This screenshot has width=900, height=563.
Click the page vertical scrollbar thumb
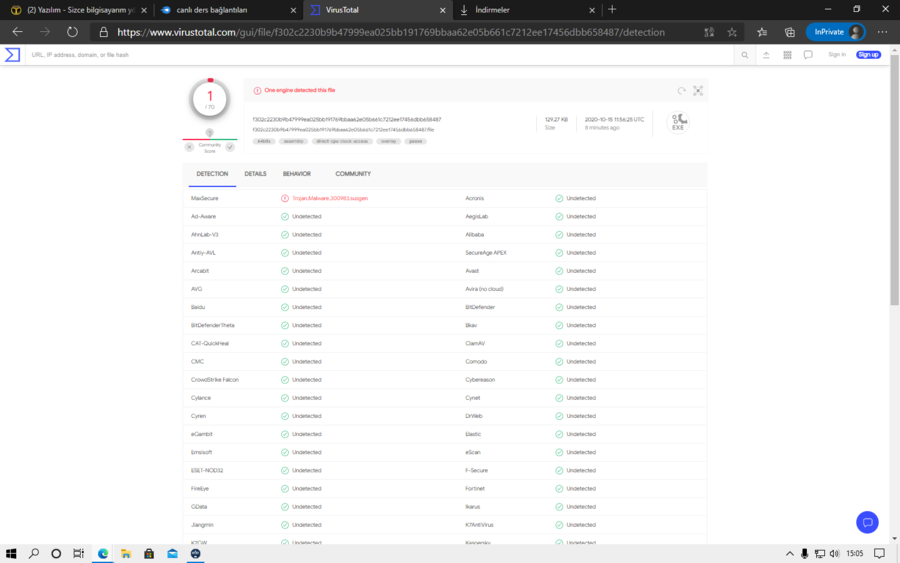(894, 180)
